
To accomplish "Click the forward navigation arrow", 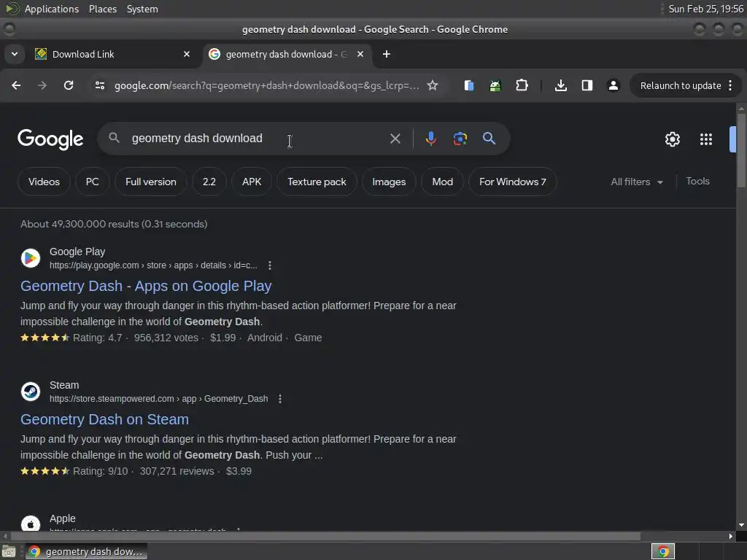I will 42,85.
